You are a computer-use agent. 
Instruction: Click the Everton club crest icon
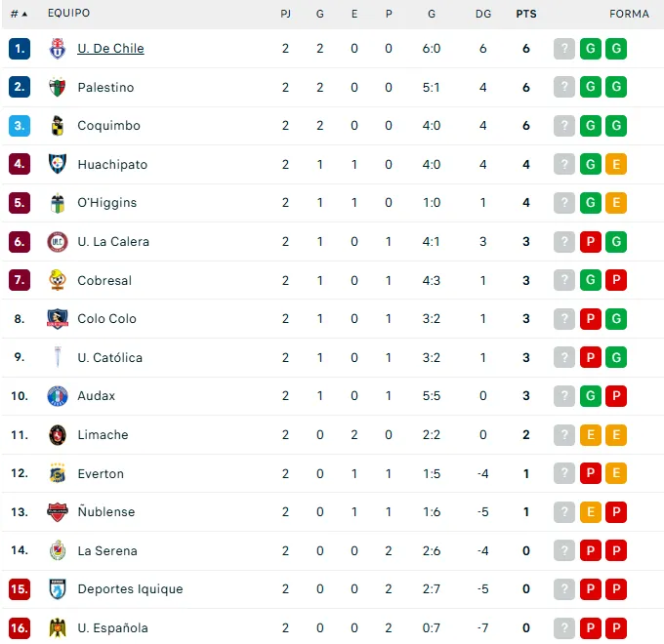pos(58,474)
